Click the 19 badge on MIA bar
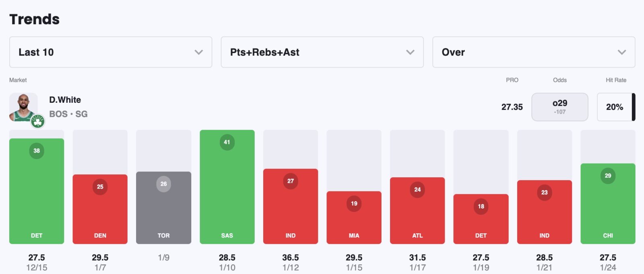The width and height of the screenshot is (644, 274). coord(354,203)
